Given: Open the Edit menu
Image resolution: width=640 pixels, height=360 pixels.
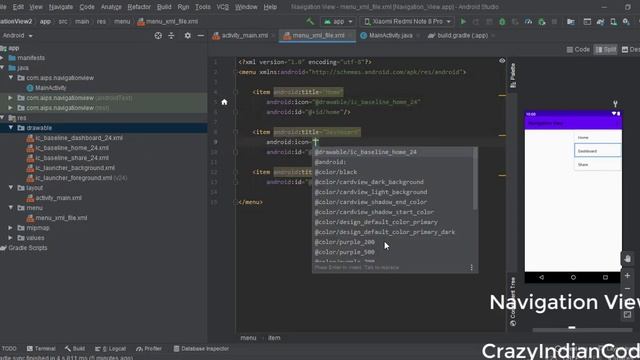Looking at the screenshot, I should tap(18, 7).
